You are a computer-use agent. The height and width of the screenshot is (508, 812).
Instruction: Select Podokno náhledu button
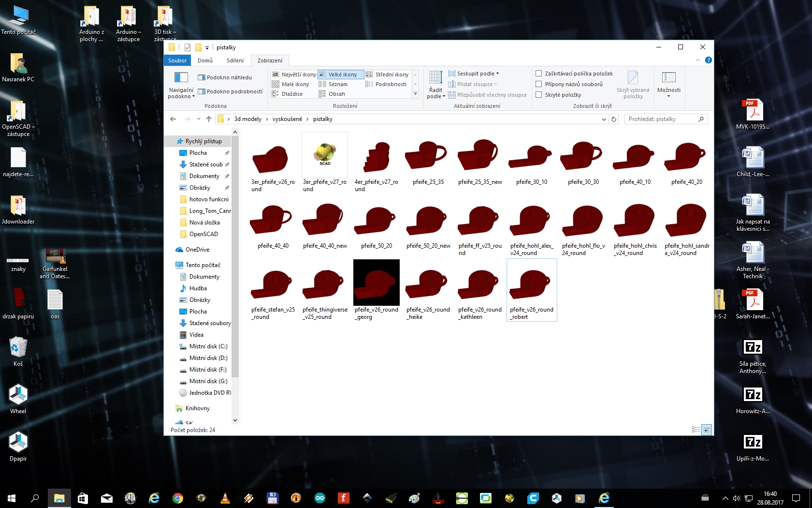225,77
